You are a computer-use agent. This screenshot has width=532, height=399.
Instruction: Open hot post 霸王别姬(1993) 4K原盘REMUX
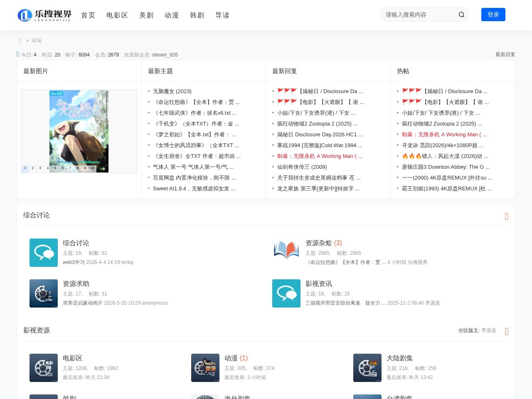447,188
